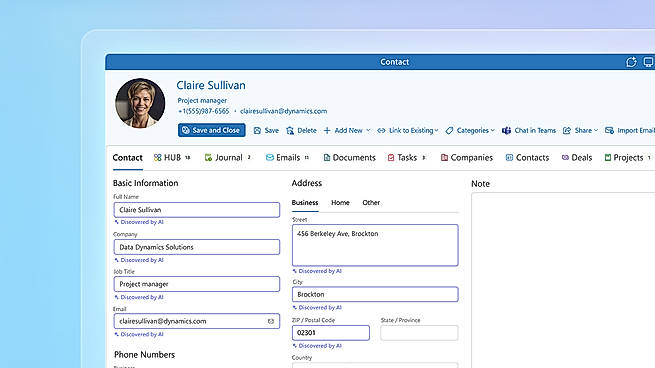Click the Chat in Teams icon
Viewport: 655px width, 368px height.
coord(506,131)
